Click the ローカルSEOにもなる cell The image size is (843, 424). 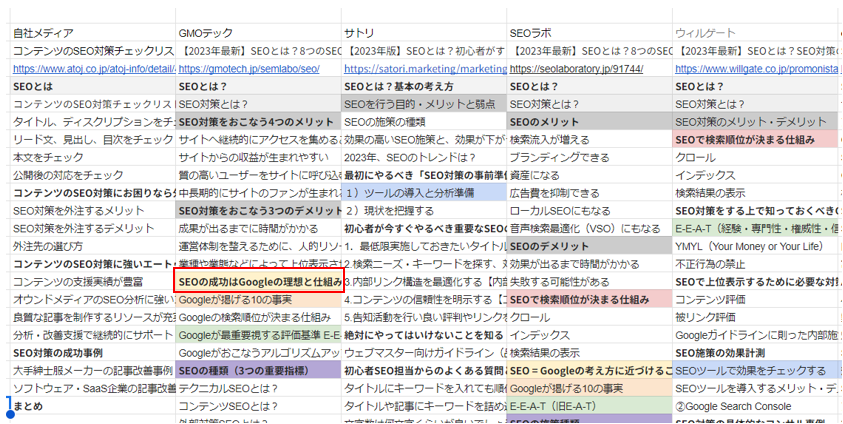pos(590,211)
